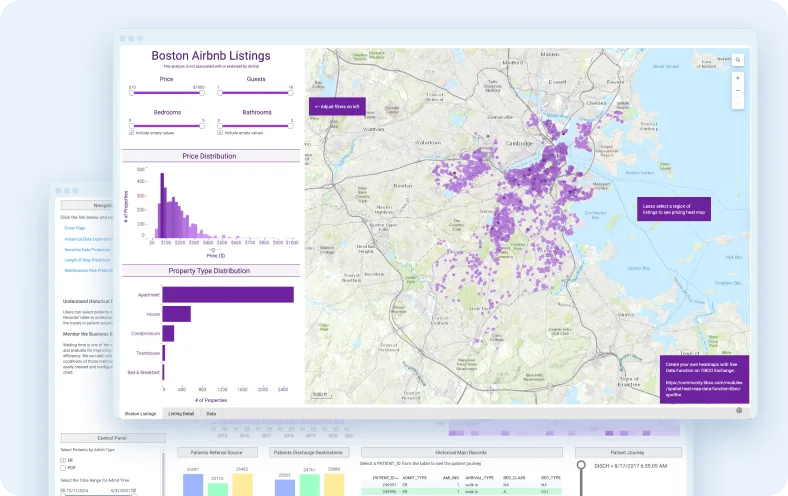Image resolution: width=788 pixels, height=496 pixels.
Task: Click the Patient Journey timeline circle marker
Action: pos(581,465)
